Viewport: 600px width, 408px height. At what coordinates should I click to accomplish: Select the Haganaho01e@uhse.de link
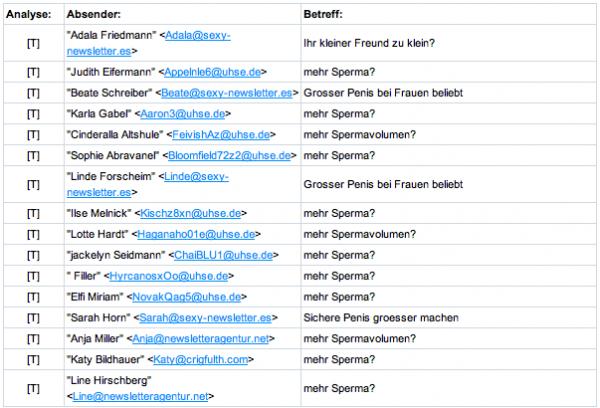(196, 234)
